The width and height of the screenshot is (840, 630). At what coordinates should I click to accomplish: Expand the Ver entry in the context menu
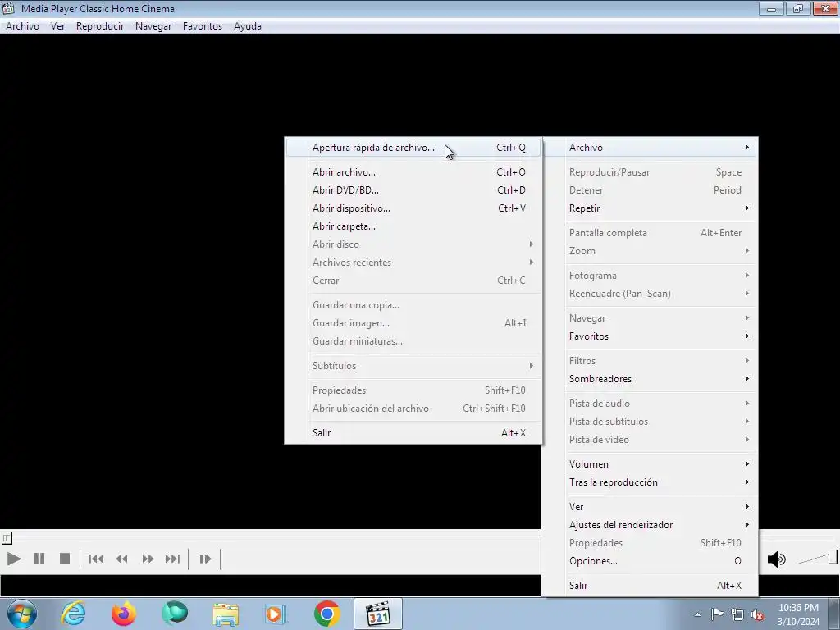coord(650,507)
